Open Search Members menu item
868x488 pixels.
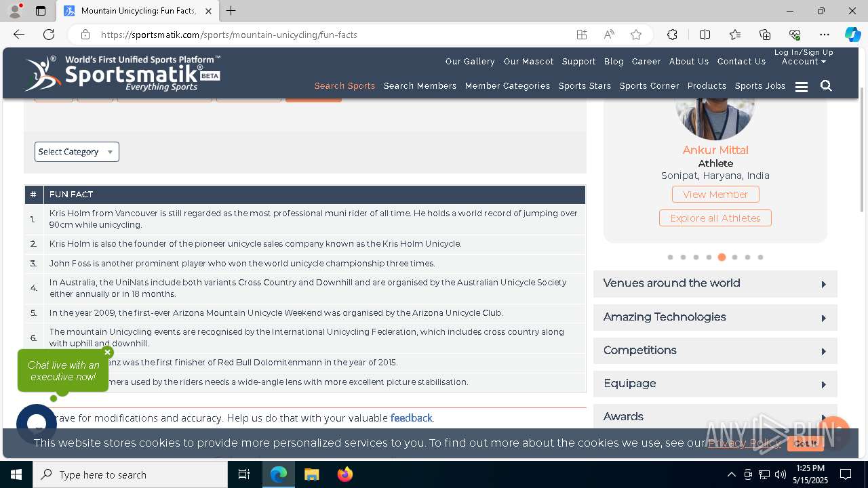pyautogui.click(x=420, y=86)
